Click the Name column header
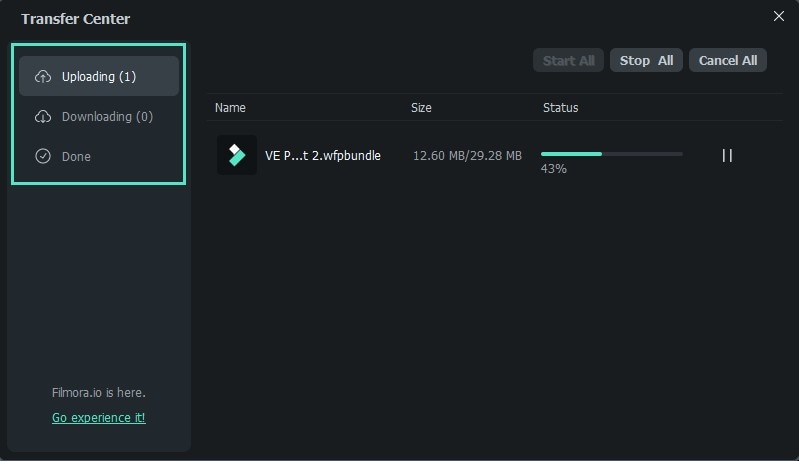799x461 pixels. 230,107
